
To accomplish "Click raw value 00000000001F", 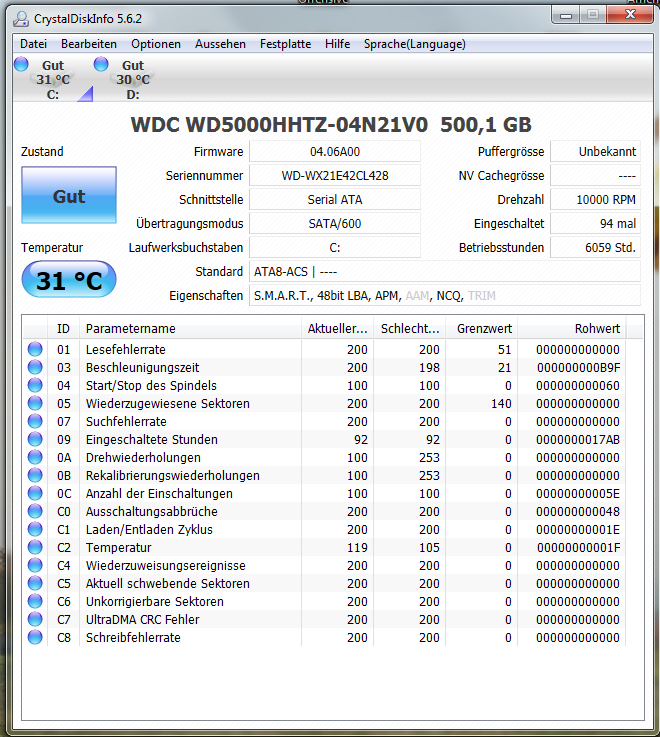I will pyautogui.click(x=578, y=548).
